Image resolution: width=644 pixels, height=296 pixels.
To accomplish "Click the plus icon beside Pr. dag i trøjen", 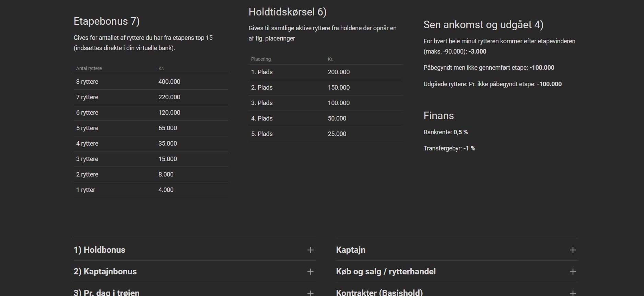I will pyautogui.click(x=310, y=293).
